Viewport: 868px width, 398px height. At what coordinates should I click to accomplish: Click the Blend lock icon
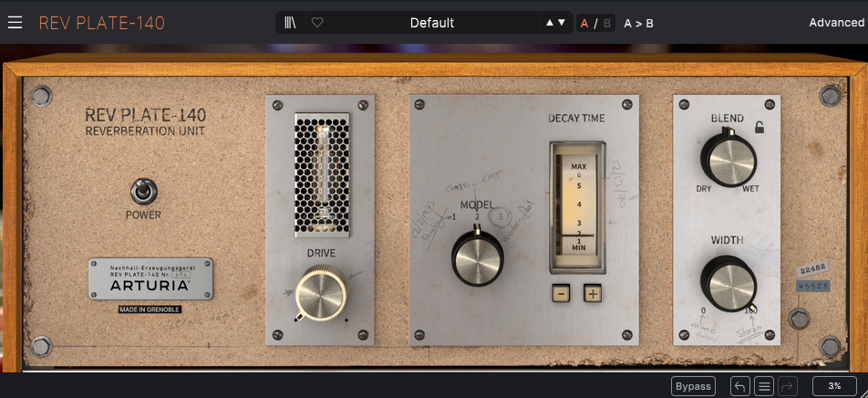point(759,128)
